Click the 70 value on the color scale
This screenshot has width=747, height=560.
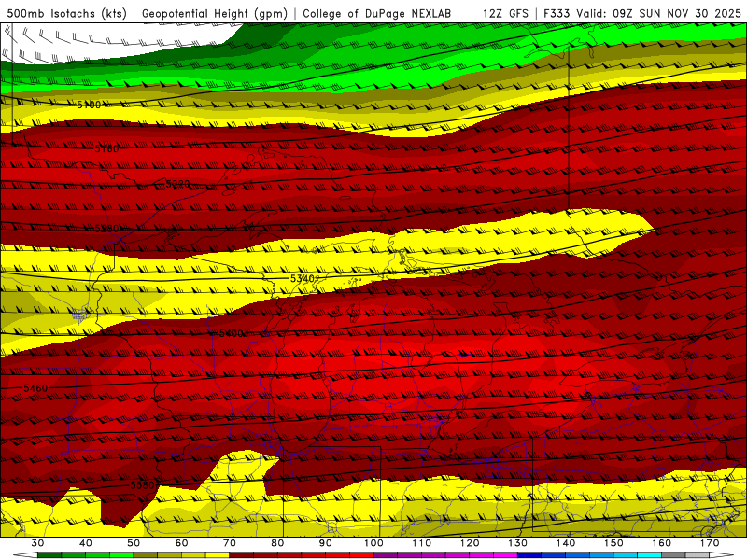pyautogui.click(x=230, y=543)
